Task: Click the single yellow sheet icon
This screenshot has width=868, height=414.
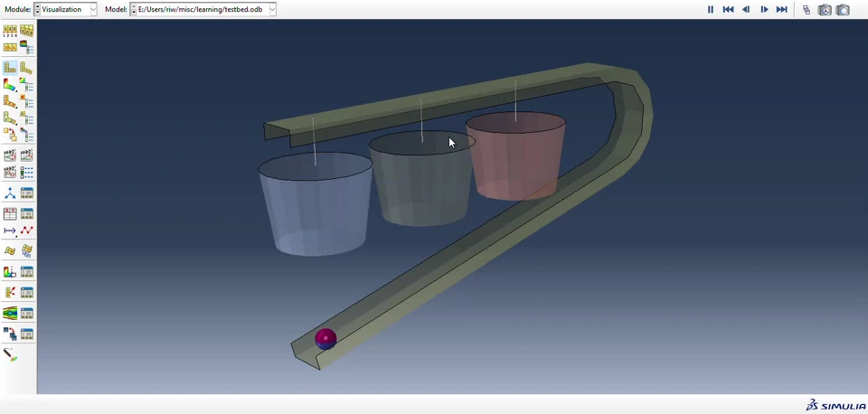Action: pos(10,250)
